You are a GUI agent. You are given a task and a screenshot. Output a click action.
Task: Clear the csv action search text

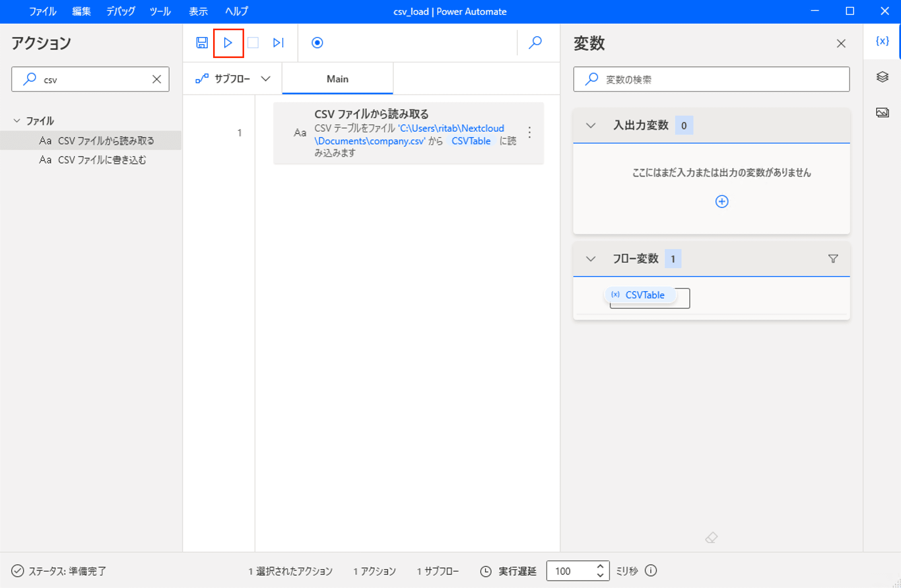pyautogui.click(x=157, y=79)
